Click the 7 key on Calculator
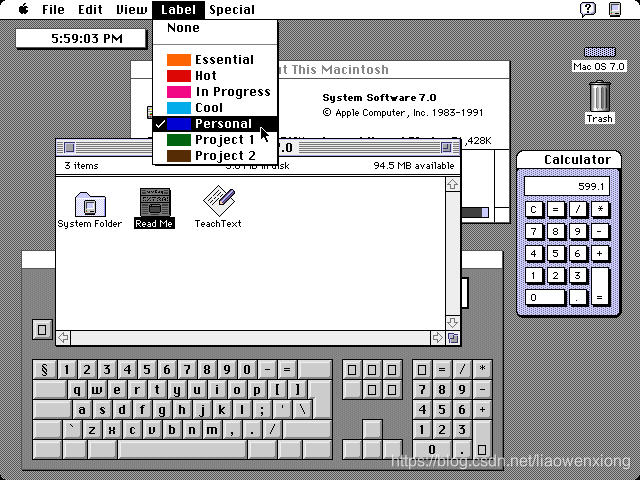 533,231
